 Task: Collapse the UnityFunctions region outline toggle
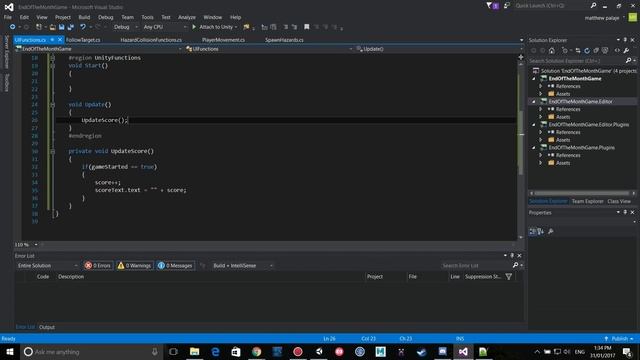tap(53, 58)
